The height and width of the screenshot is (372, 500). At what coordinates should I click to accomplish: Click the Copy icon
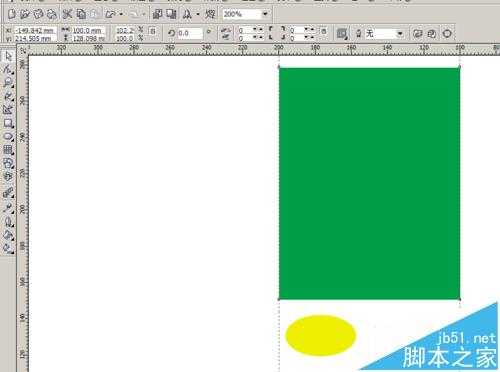click(x=81, y=14)
